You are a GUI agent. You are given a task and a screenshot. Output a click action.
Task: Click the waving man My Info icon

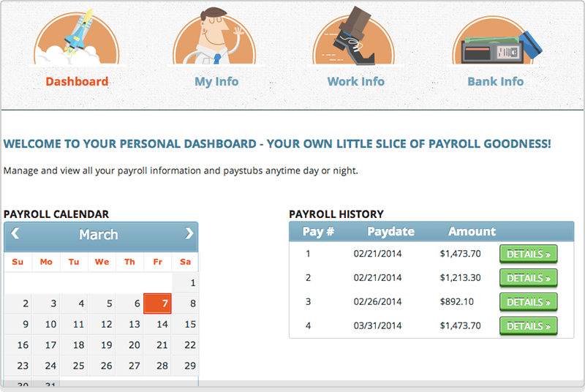point(215,37)
